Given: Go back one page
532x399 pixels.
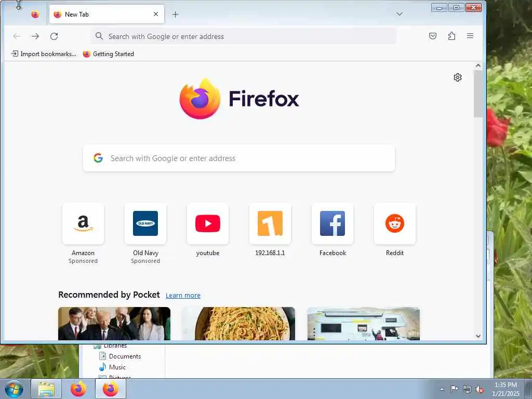Looking at the screenshot, I should tap(17, 36).
